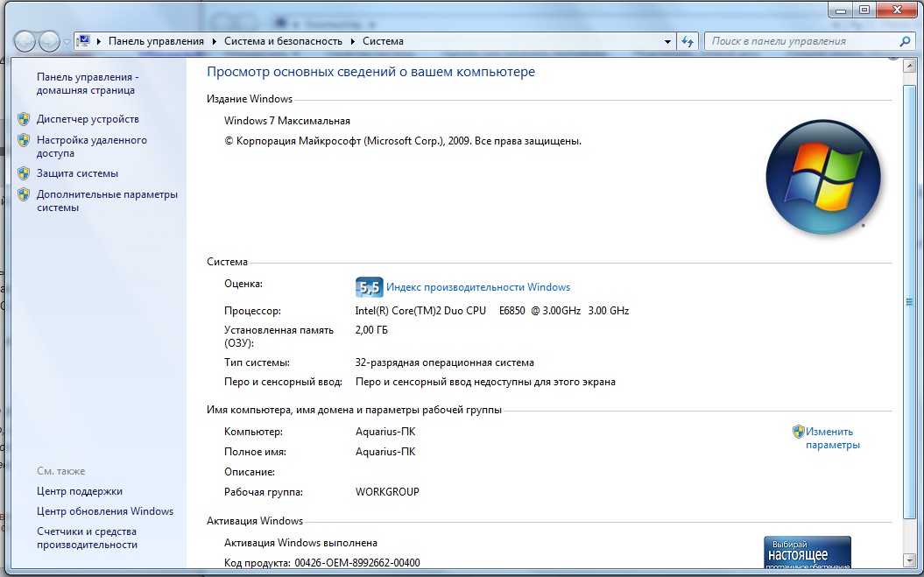Click the computer icon in the address bar
This screenshot has height=577, width=924.
(84, 41)
